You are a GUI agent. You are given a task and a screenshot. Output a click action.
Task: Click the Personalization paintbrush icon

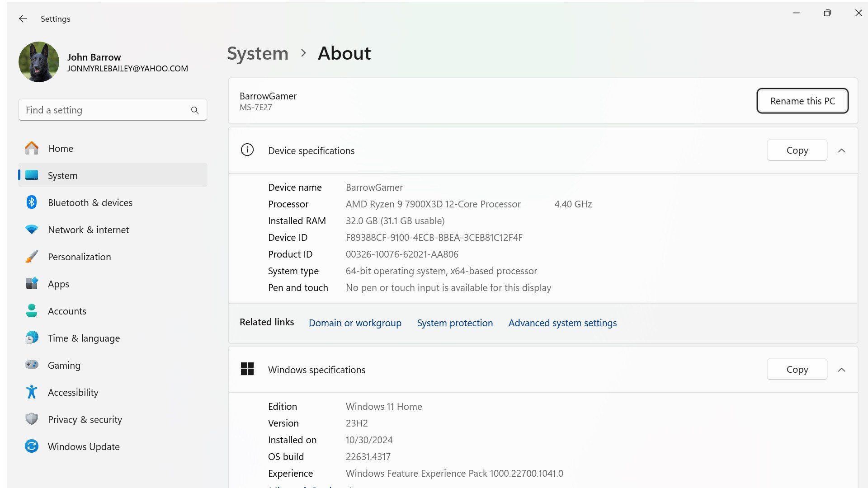click(32, 257)
